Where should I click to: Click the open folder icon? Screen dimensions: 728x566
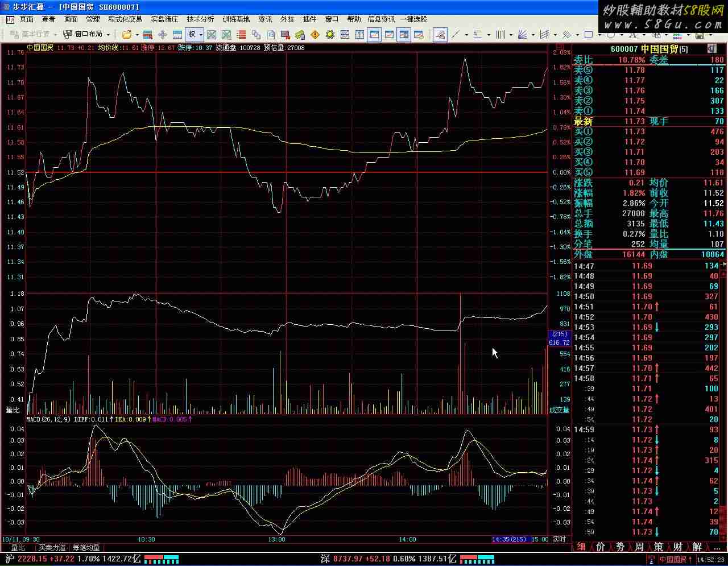127,35
